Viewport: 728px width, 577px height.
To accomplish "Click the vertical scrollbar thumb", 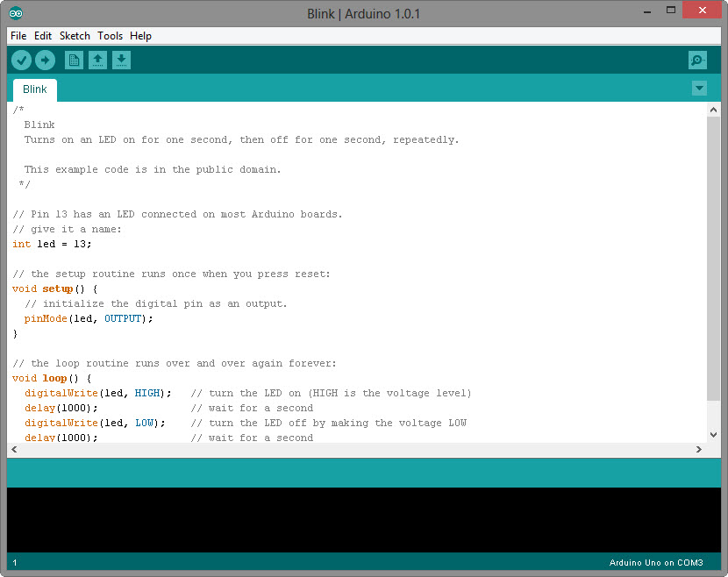I will coord(713,259).
